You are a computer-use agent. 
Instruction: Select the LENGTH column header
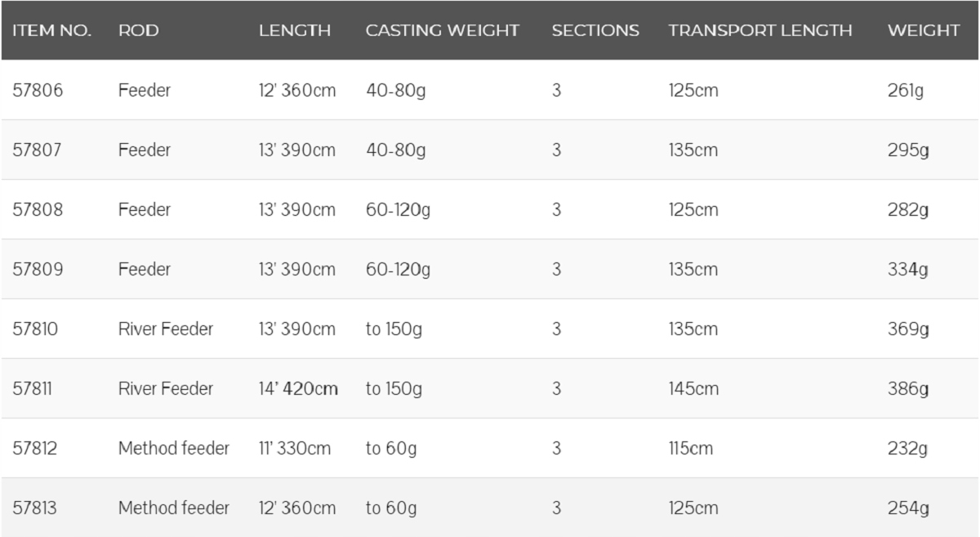(x=295, y=30)
